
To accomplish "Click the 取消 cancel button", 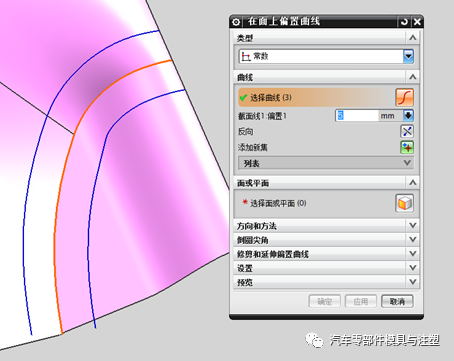I will [397, 301].
